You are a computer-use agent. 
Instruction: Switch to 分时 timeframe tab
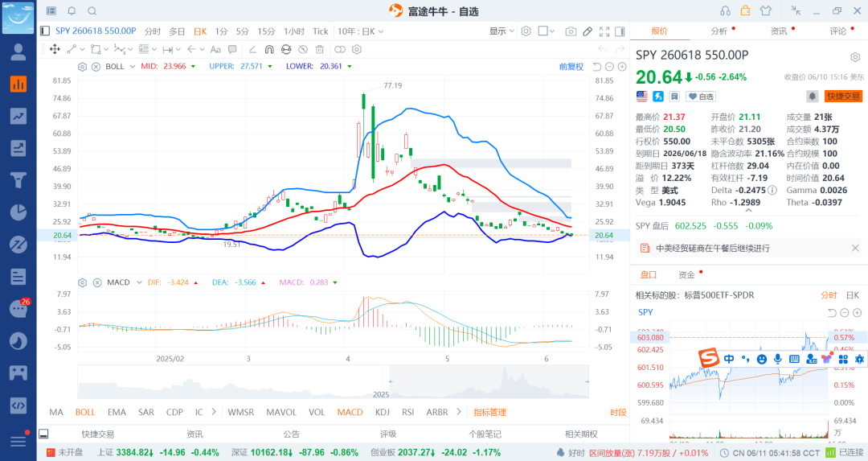[153, 31]
